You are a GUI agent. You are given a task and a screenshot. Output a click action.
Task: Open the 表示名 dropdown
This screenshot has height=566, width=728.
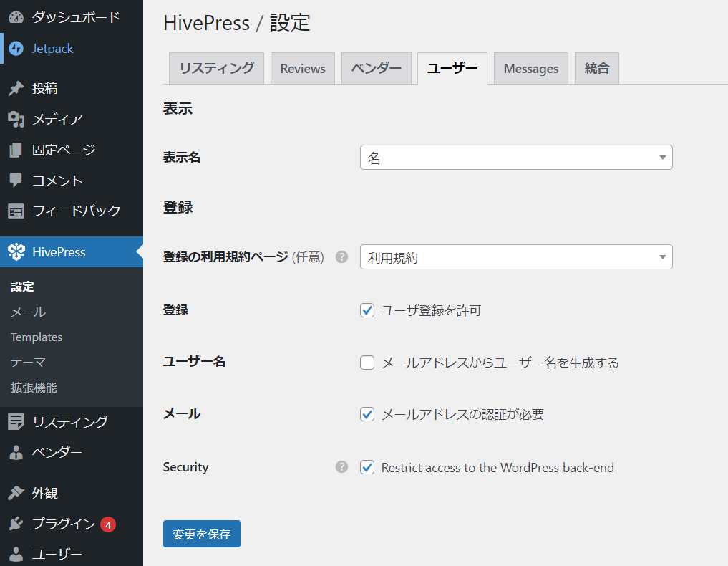pyautogui.click(x=515, y=158)
